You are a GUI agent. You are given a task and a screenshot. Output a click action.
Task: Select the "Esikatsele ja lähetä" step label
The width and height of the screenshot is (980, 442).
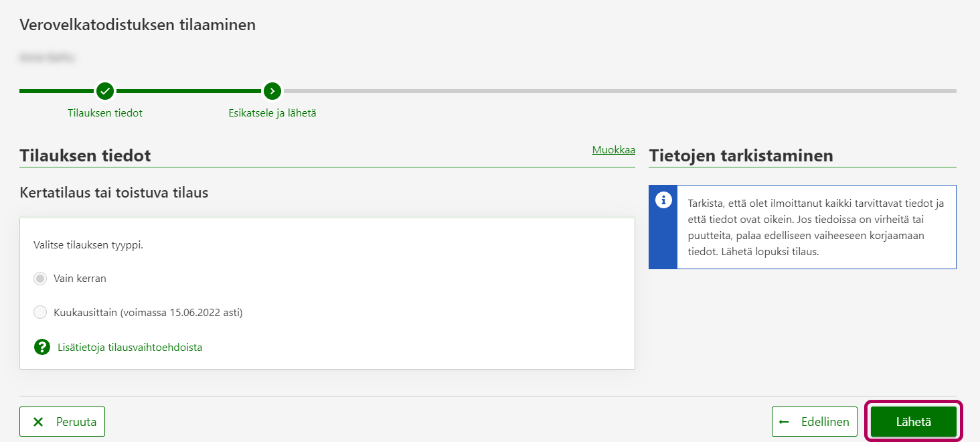tap(272, 113)
